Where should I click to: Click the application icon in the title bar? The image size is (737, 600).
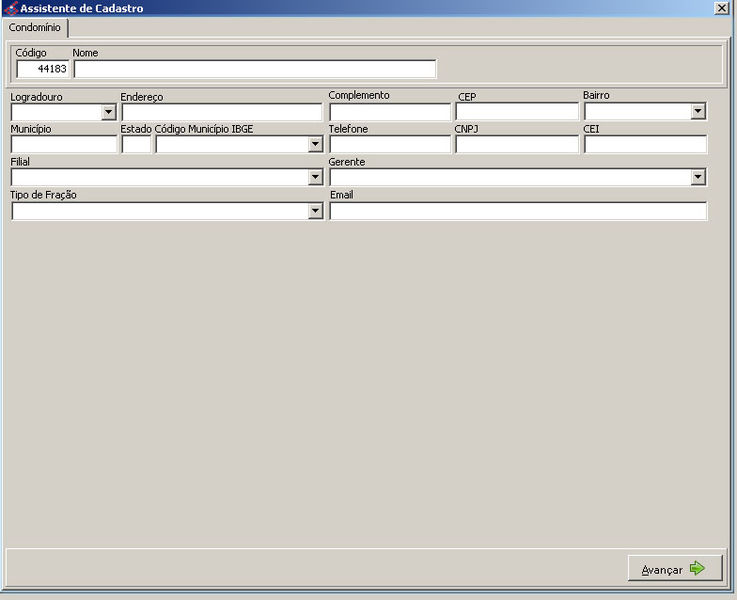pyautogui.click(x=11, y=8)
